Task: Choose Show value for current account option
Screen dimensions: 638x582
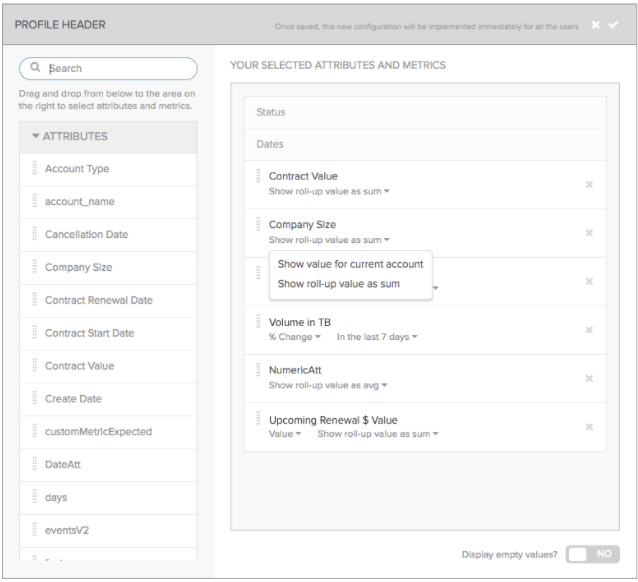Action: 350,264
